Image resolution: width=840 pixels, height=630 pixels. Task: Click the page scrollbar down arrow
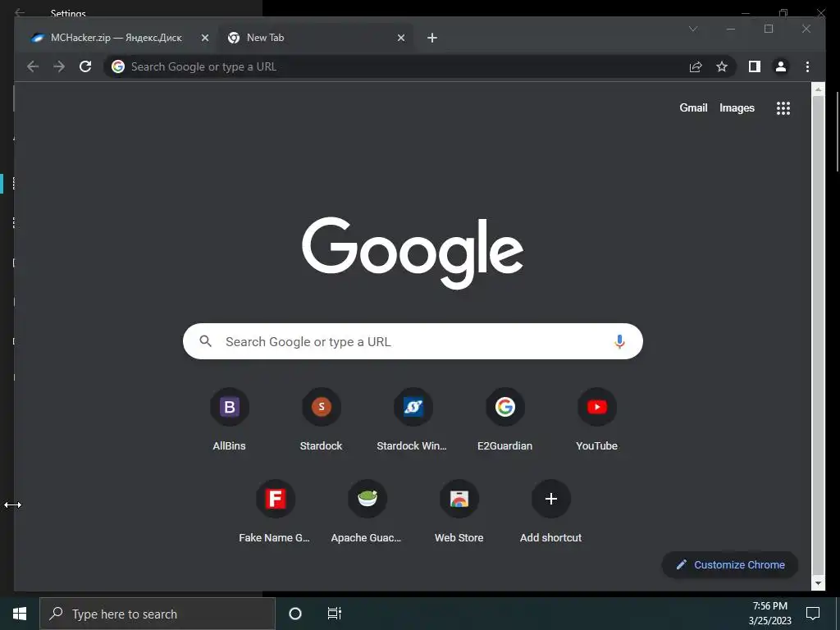coord(818,583)
